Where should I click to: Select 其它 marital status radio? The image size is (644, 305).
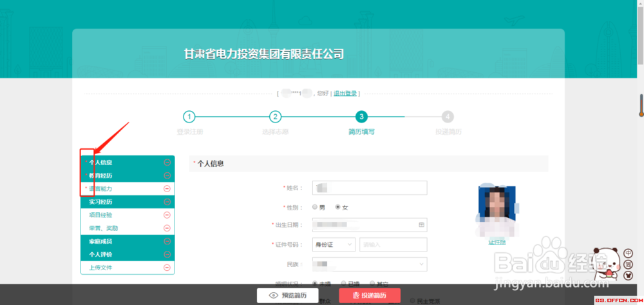point(372,283)
